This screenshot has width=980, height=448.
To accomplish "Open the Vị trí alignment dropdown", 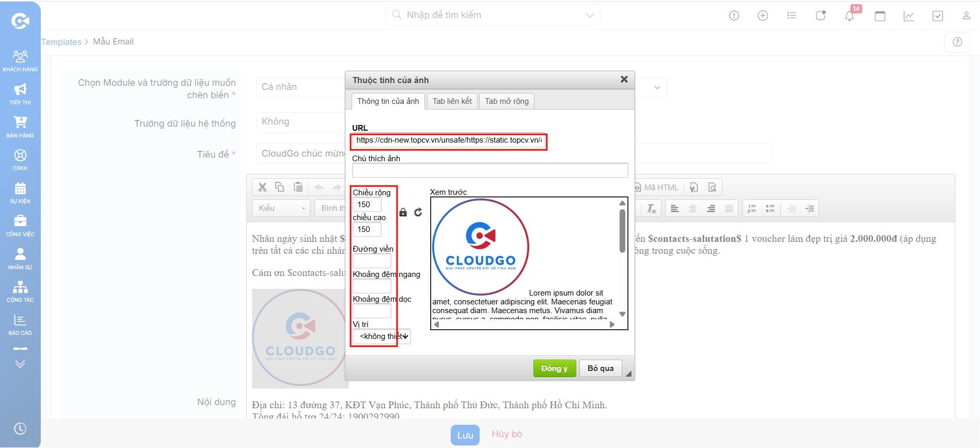I will 382,336.
